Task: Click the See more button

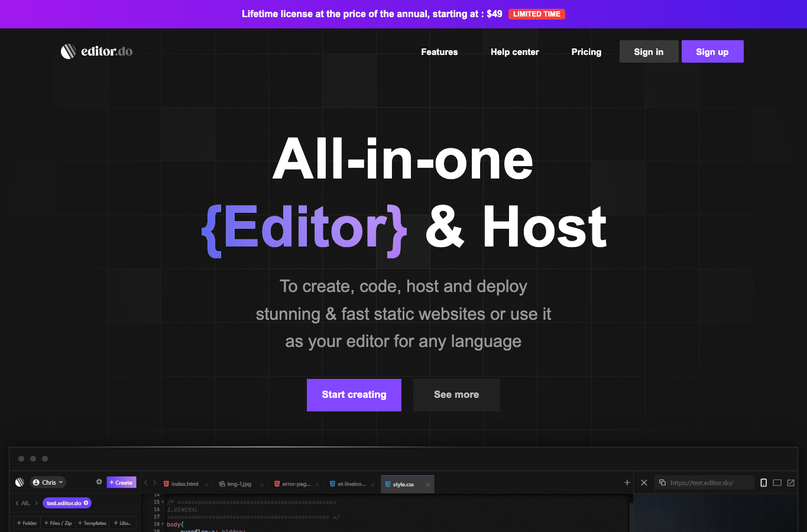Action: pos(456,395)
